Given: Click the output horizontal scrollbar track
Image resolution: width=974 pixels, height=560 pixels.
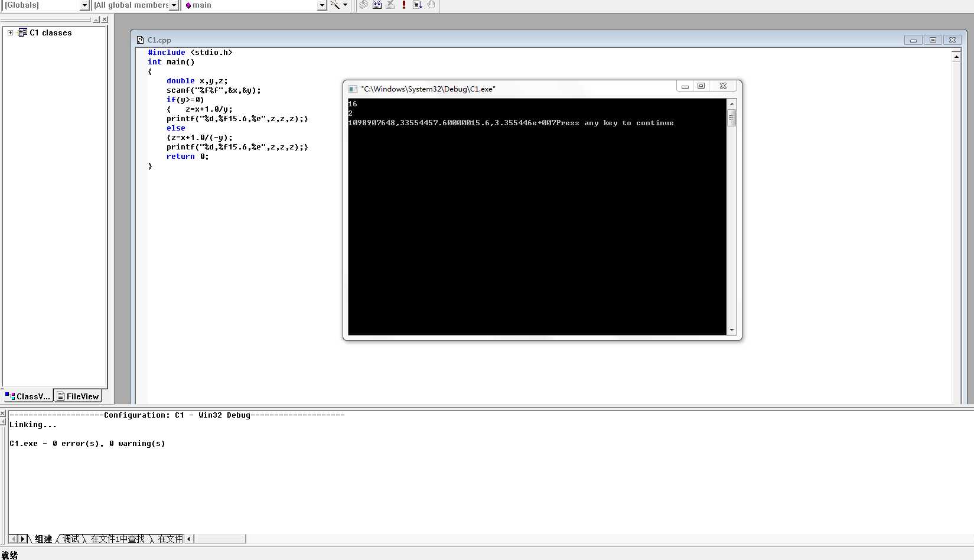Looking at the screenshot, I should click(220, 539).
